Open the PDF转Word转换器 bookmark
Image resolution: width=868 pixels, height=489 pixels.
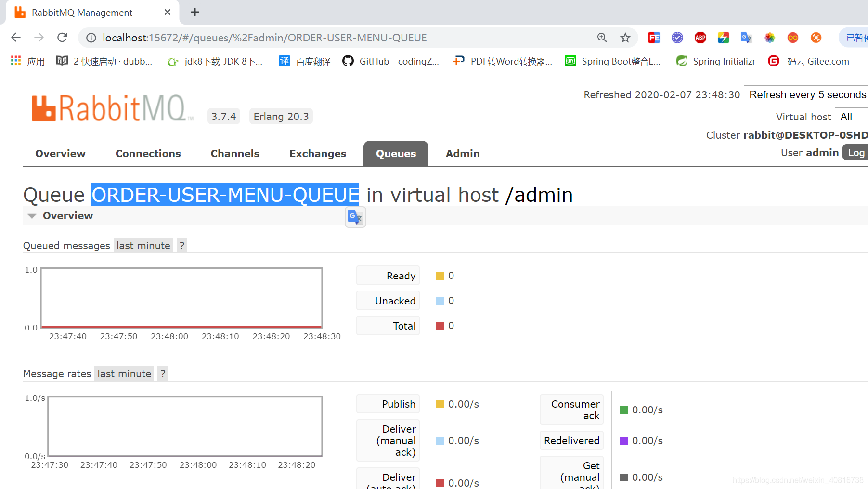tap(503, 61)
